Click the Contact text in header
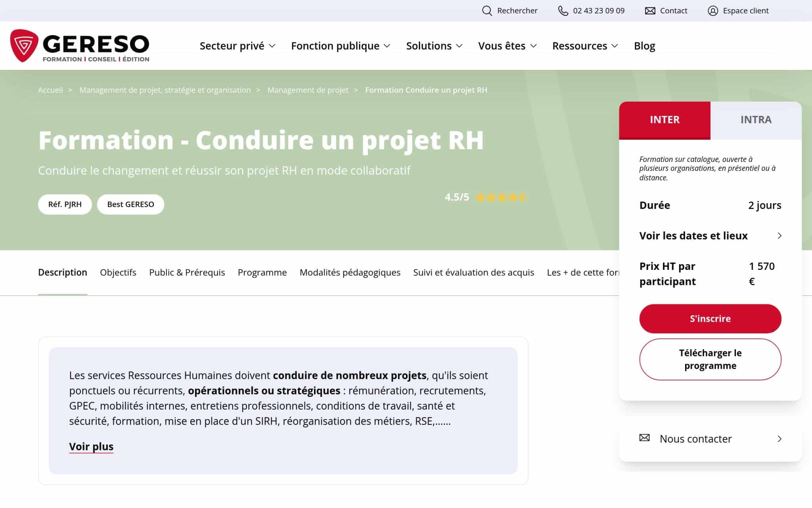 click(674, 11)
